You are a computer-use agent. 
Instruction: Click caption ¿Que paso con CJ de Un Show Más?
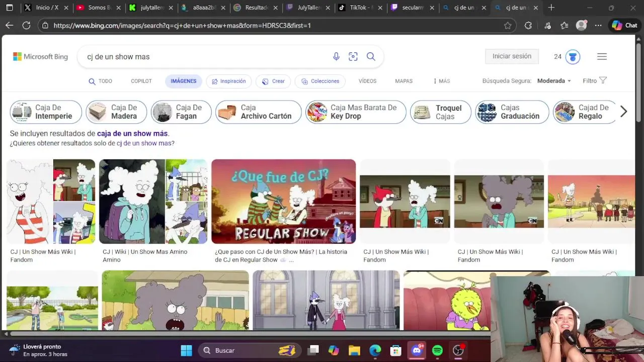(x=281, y=256)
